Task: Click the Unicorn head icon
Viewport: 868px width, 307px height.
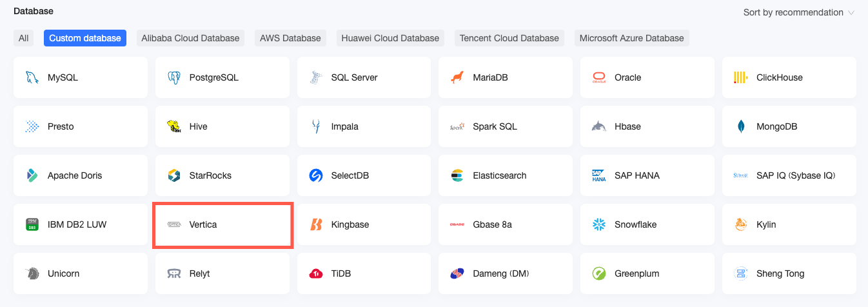Action: click(x=32, y=273)
